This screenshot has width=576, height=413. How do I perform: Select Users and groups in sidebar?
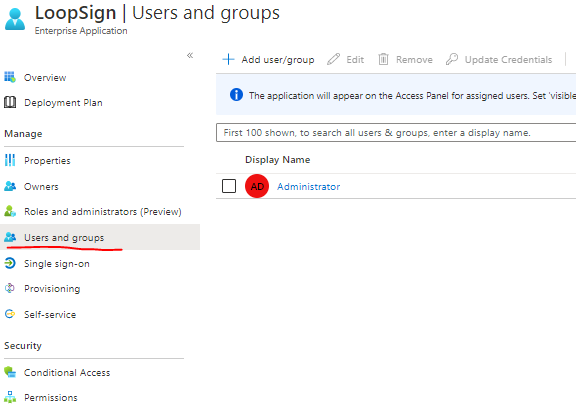pyautogui.click(x=64, y=238)
